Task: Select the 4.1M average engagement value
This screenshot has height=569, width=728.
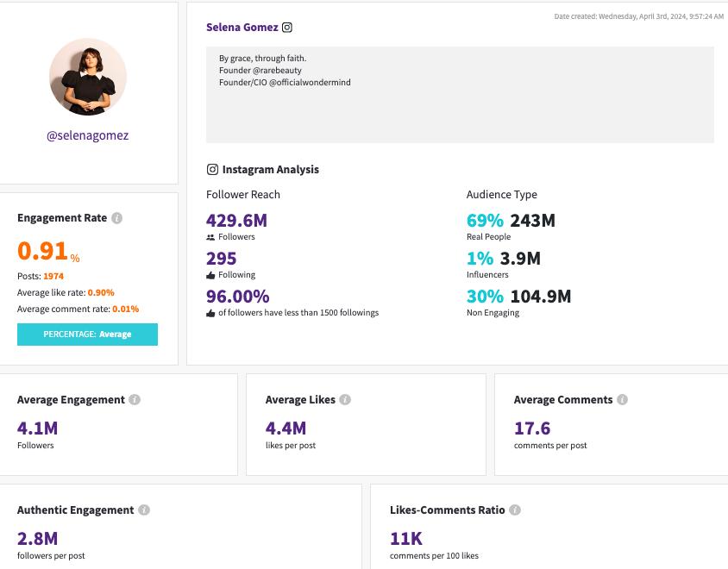Action: 38,428
